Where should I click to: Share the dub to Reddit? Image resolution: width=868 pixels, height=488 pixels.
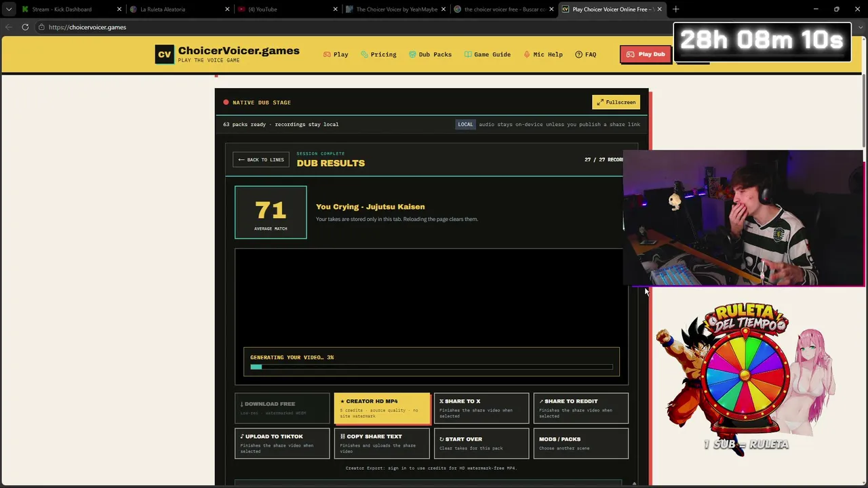point(581,408)
